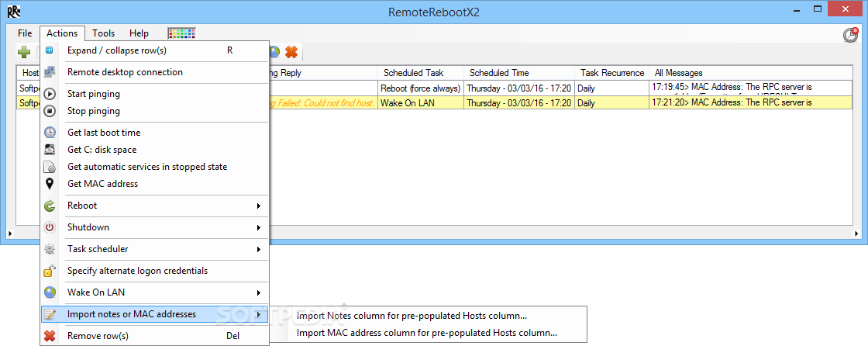The height and width of the screenshot is (346, 868).
Task: Choose Expand / collapse row(s)
Action: pos(155,50)
